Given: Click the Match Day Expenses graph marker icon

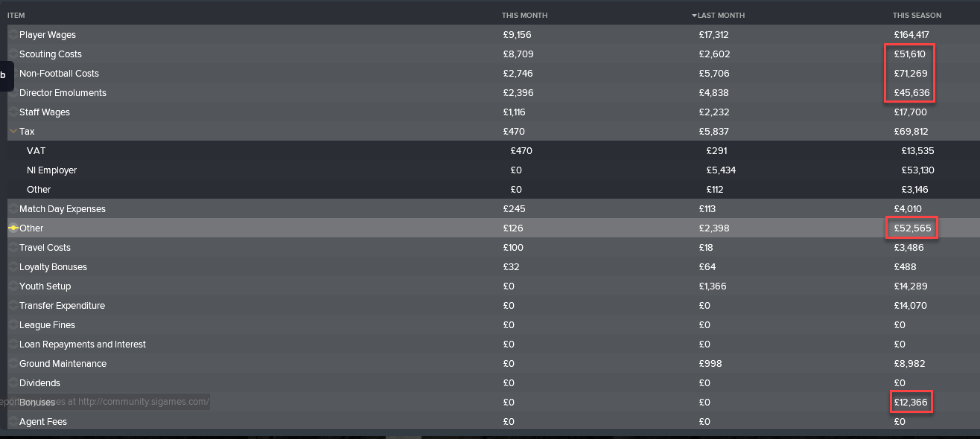Looking at the screenshot, I should (x=13, y=209).
